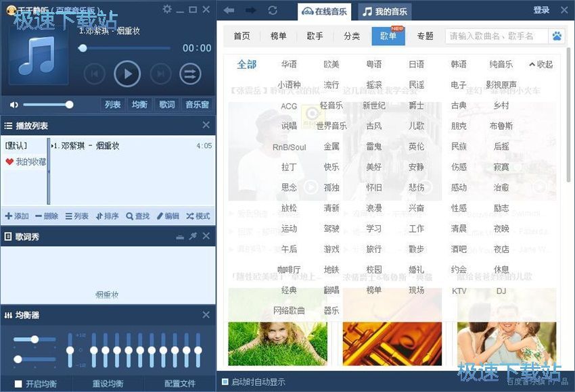Screen dimensions: 575x392
Task: Click 登录 to sign in
Action: (541, 10)
